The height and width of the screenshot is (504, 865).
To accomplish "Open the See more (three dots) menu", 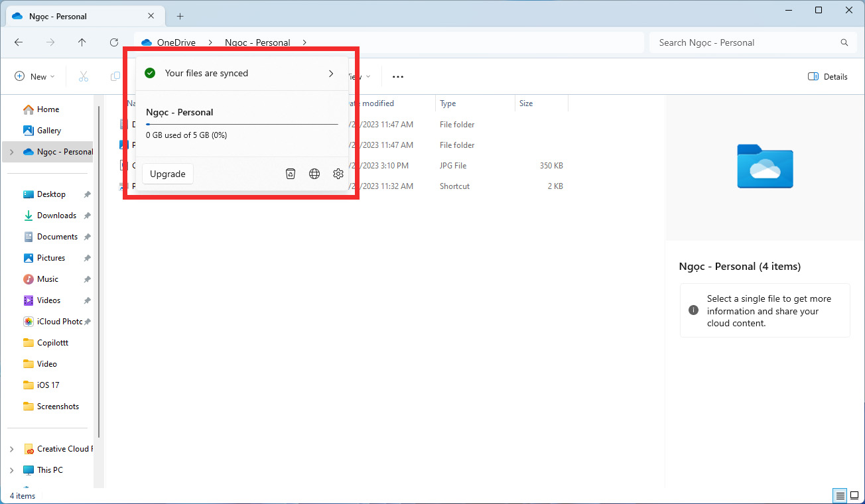I will coord(398,76).
